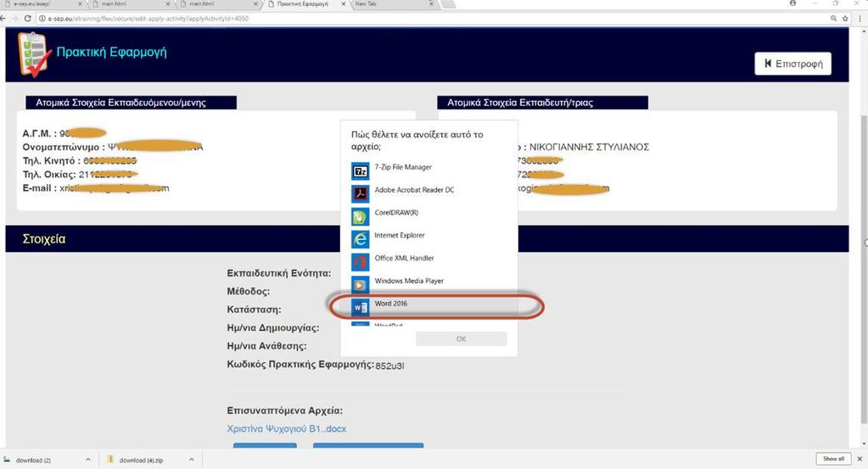Select the Windows Media Player icon
Viewport: 868px width, 469px height.
(361, 284)
